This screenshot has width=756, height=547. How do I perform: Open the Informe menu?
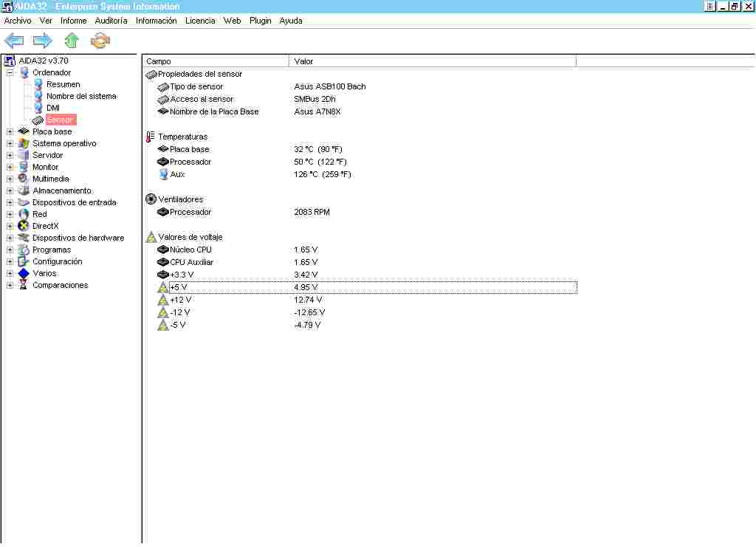[x=73, y=21]
